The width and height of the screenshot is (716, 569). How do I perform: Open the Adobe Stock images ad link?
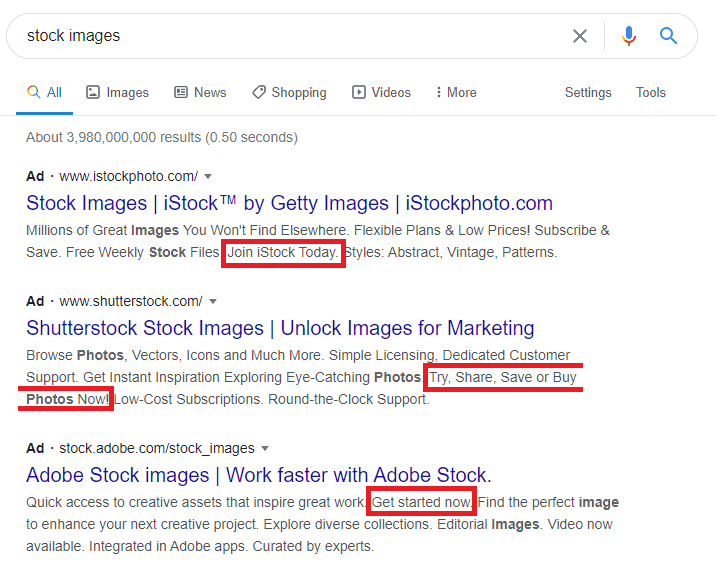click(258, 475)
